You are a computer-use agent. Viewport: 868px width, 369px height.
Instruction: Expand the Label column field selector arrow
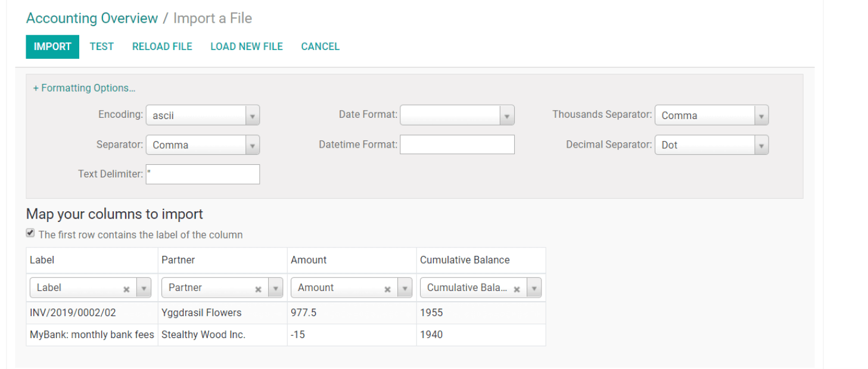coord(144,288)
